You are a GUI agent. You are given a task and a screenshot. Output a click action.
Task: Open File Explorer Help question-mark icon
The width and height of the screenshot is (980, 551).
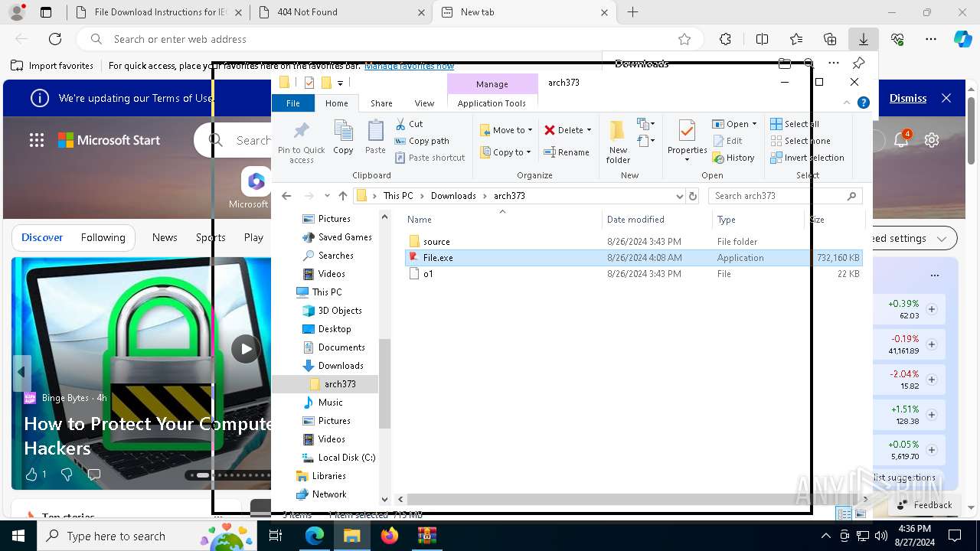(864, 103)
